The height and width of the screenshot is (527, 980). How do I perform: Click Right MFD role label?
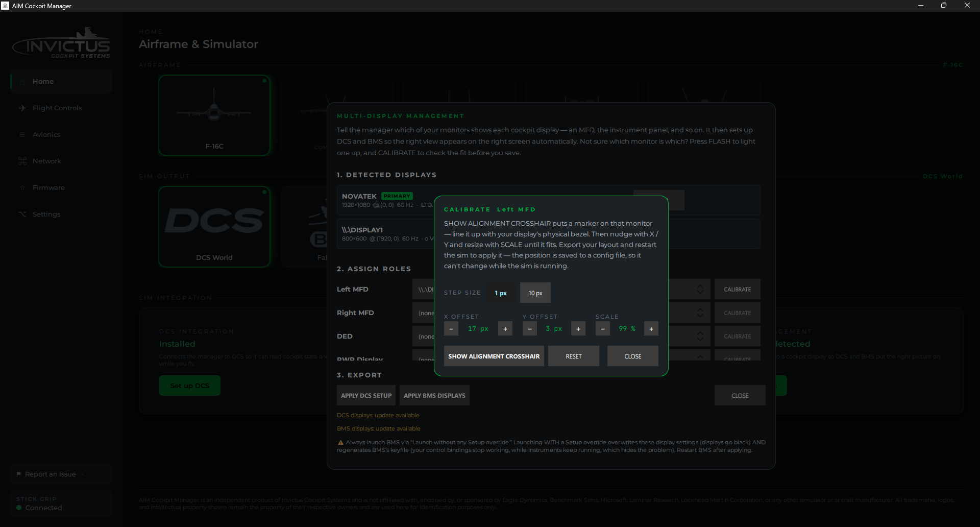click(x=355, y=313)
